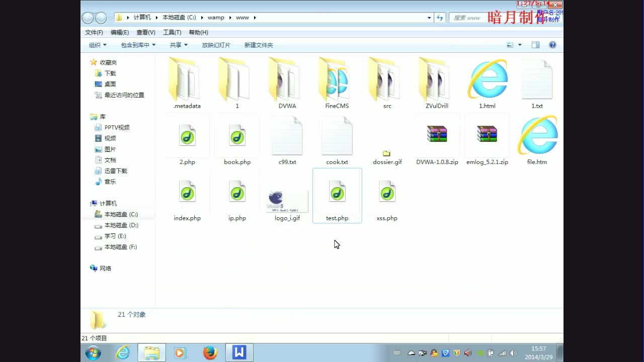
Task: Click the change view icon
Action: tap(510, 45)
